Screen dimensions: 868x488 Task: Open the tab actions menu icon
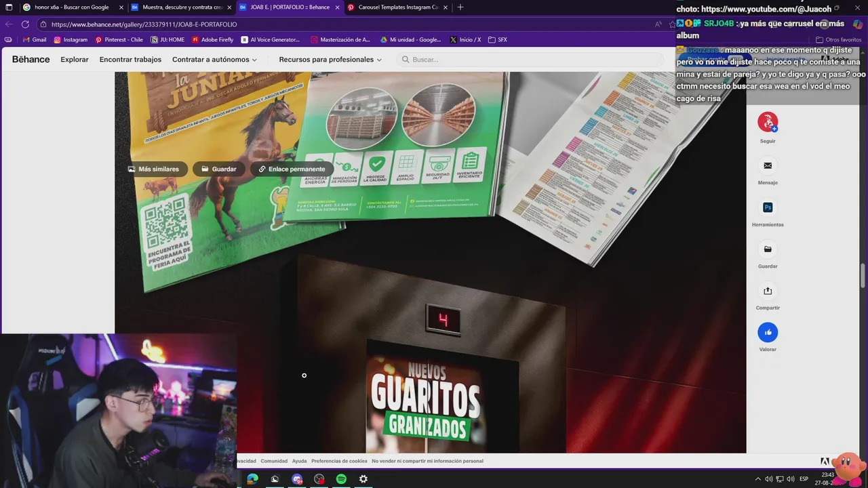[9, 7]
